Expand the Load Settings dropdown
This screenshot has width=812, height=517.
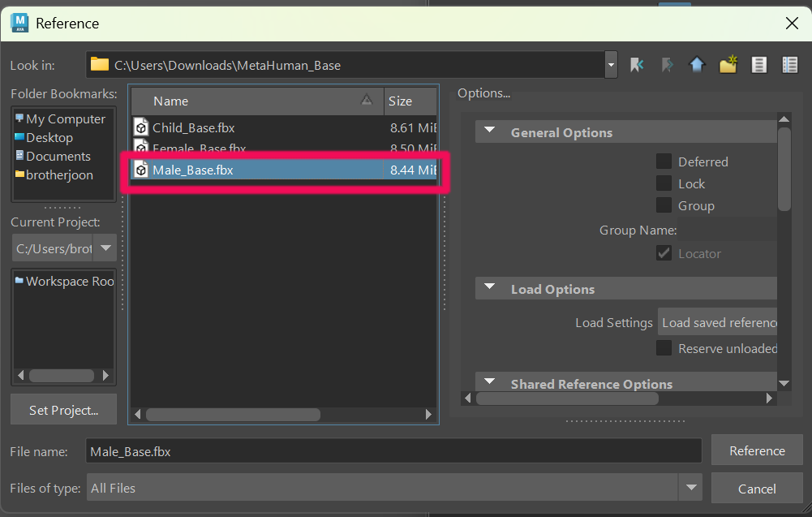[718, 323]
